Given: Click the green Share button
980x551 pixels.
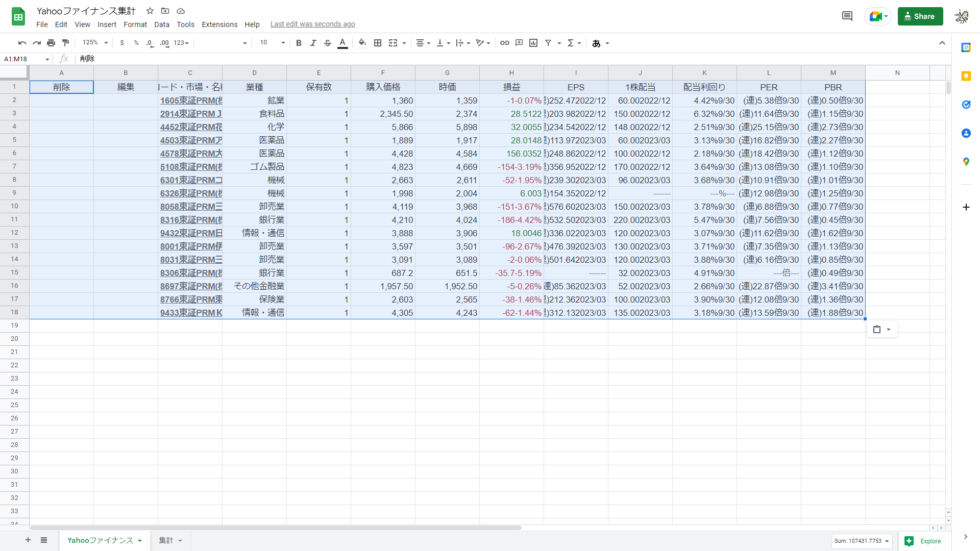Looking at the screenshot, I should coord(920,16).
